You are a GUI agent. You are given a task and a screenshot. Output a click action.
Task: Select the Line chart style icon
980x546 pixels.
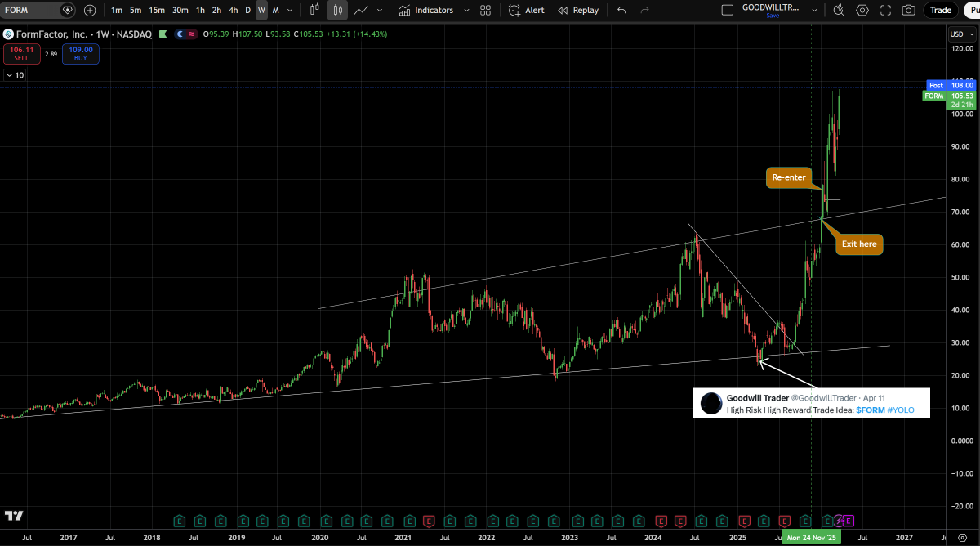coord(361,10)
